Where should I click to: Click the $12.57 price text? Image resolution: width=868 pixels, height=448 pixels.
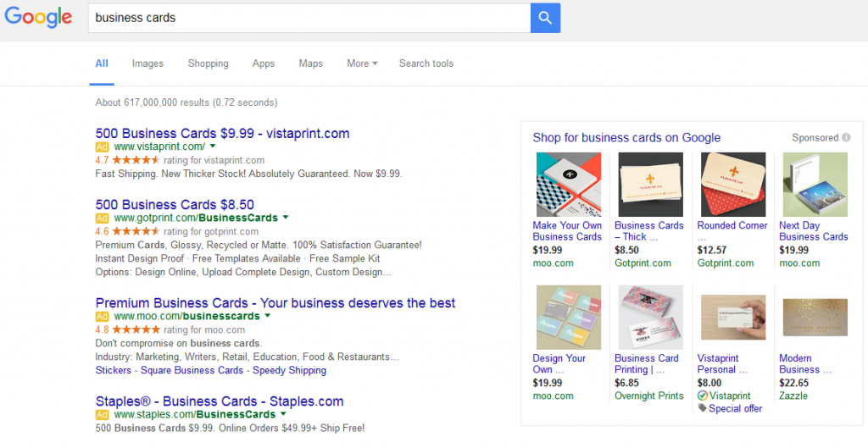pos(711,250)
